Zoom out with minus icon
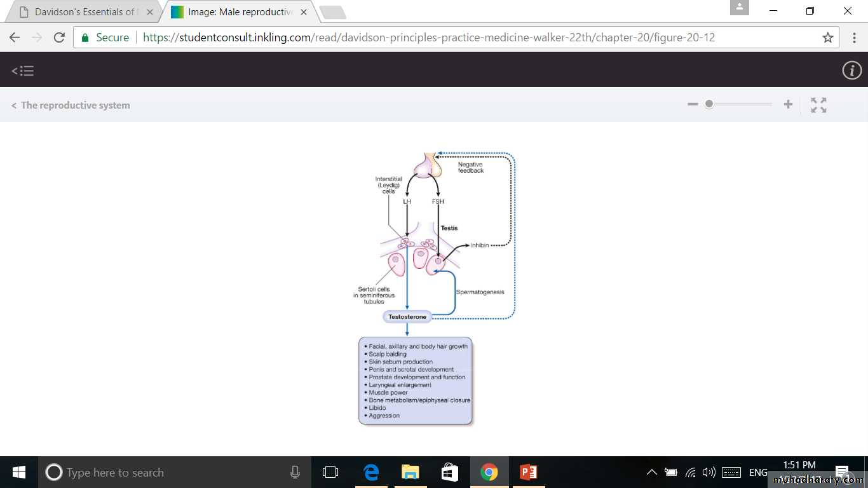The height and width of the screenshot is (488, 868). point(693,104)
